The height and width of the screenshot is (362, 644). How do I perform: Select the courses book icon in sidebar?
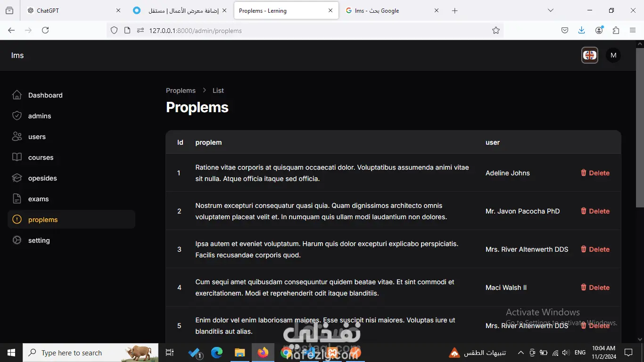(x=17, y=157)
